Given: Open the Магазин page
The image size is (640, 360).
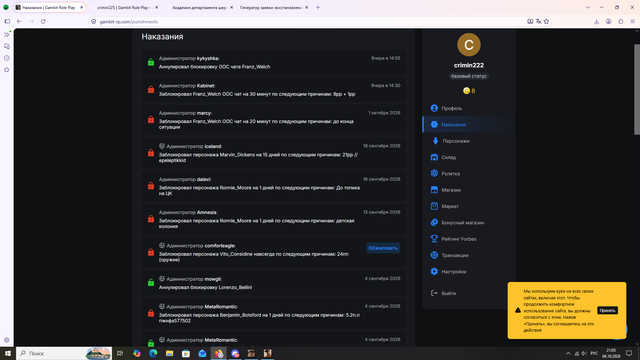Looking at the screenshot, I should (x=445, y=190).
